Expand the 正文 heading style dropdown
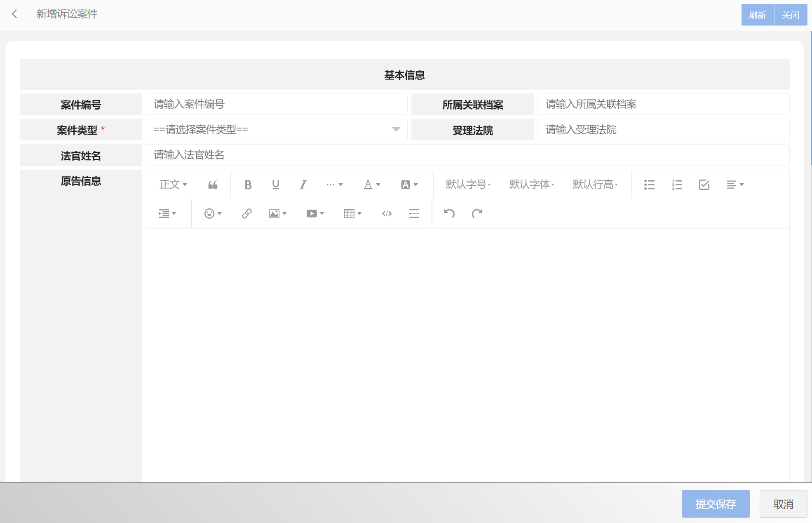 point(173,184)
